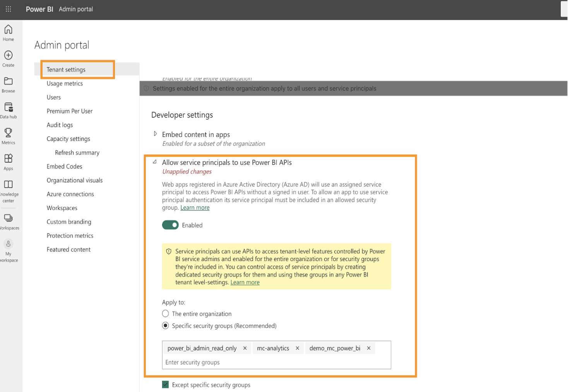Click Developer settings section heading
Image resolution: width=568 pixels, height=392 pixels.
pyautogui.click(x=182, y=115)
